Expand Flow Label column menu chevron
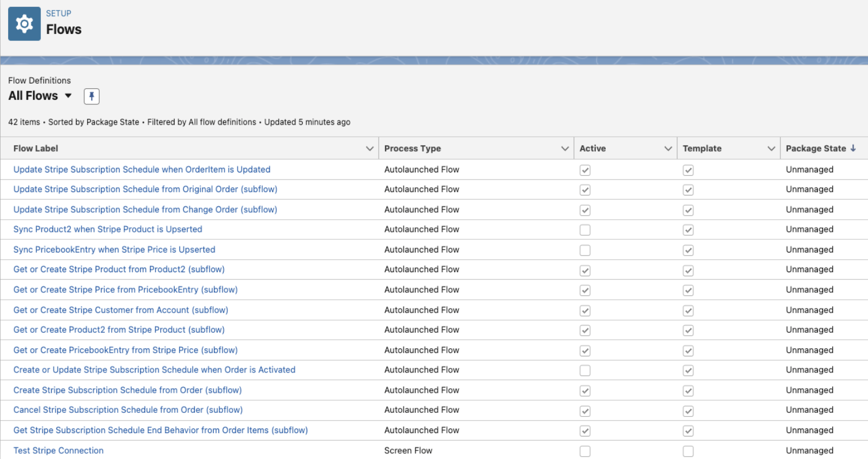868x459 pixels. point(369,149)
